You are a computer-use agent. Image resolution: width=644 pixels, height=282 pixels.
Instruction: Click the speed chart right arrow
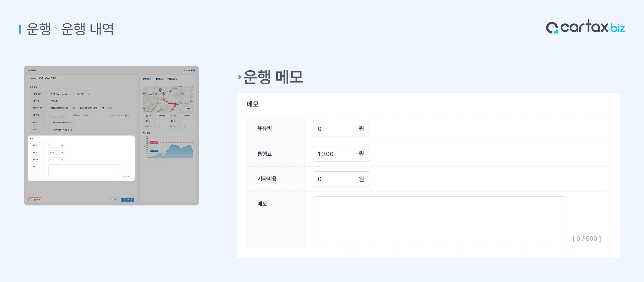[x=192, y=146]
